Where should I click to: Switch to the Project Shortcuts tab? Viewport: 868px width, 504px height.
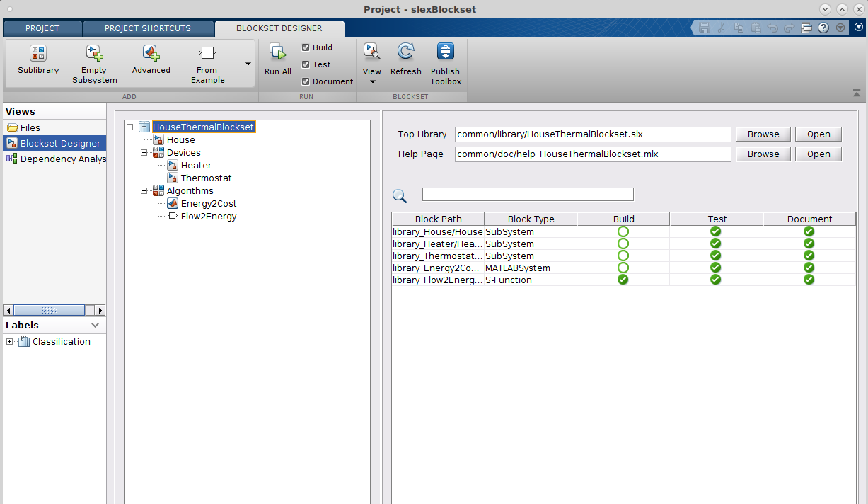pyautogui.click(x=147, y=28)
